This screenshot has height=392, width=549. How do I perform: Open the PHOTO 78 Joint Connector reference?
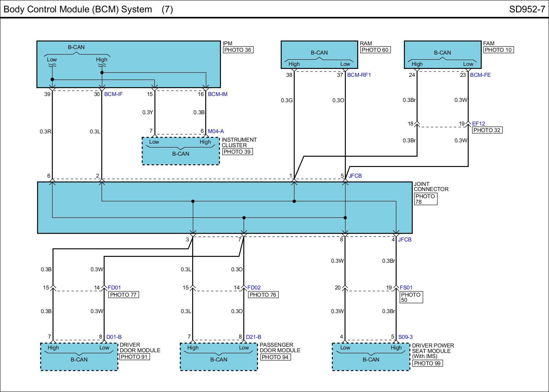point(425,199)
